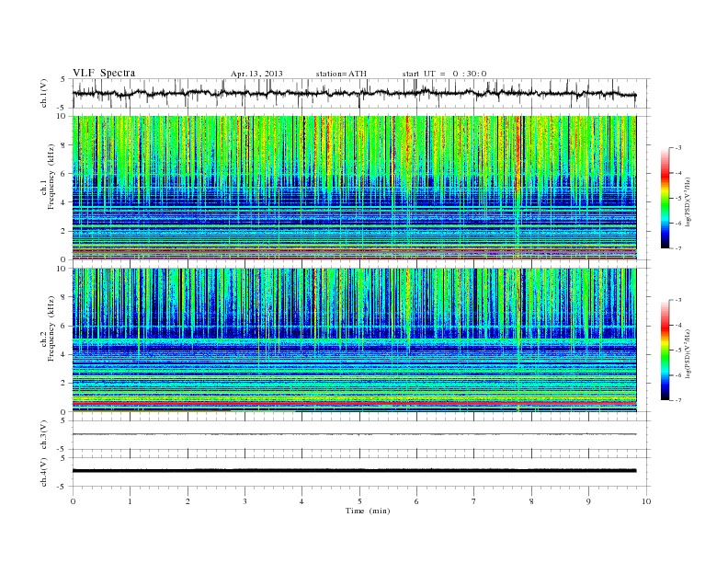Click time axis tick label "0"

click(73, 501)
